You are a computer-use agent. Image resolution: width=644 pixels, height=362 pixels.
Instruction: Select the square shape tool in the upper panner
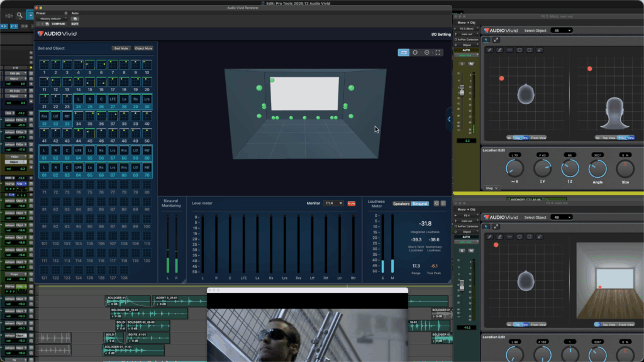coord(530,50)
